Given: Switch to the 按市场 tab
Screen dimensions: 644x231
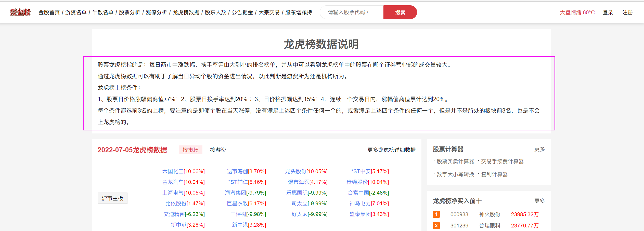Looking at the screenshot, I should [190, 150].
